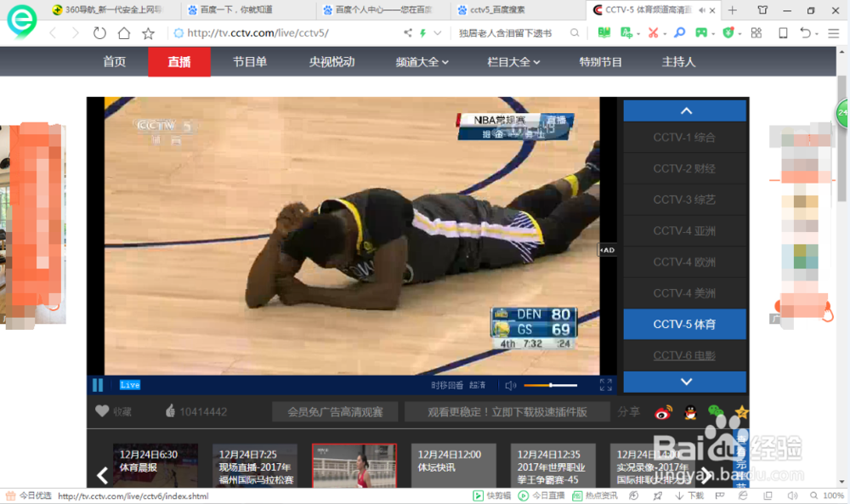The height and width of the screenshot is (504, 850).
Task: Like the stream with the thumbs-up icon
Action: (x=170, y=411)
